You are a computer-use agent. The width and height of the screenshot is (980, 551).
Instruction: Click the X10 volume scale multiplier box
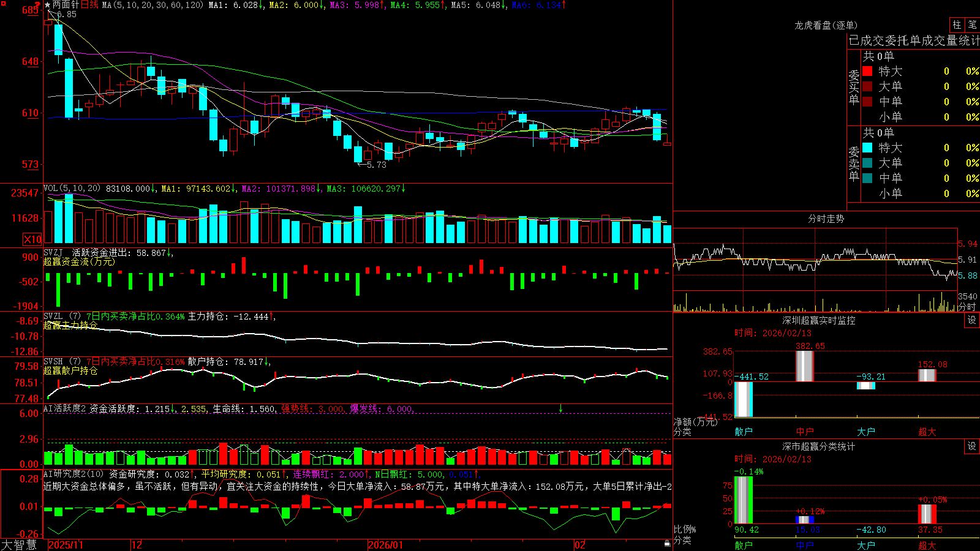pyautogui.click(x=32, y=239)
